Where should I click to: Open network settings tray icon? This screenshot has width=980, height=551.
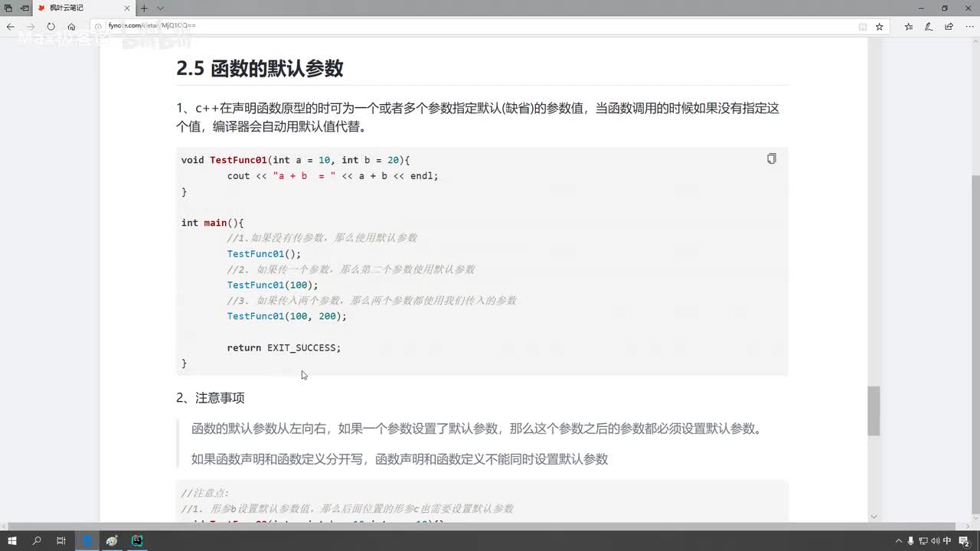923,540
